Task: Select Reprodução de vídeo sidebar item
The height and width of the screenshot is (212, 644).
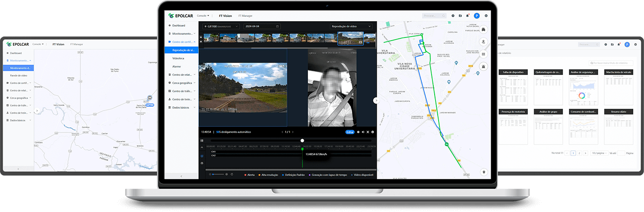Action: (181, 50)
